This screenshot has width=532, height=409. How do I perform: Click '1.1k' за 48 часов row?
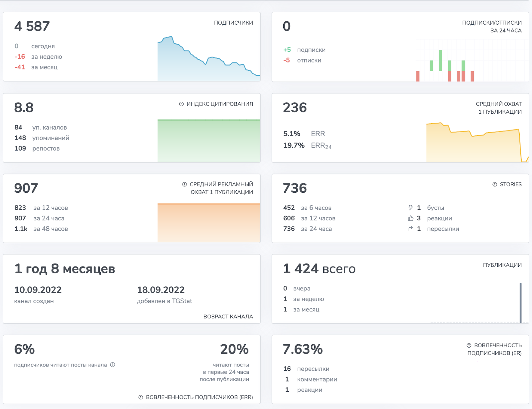41,229
